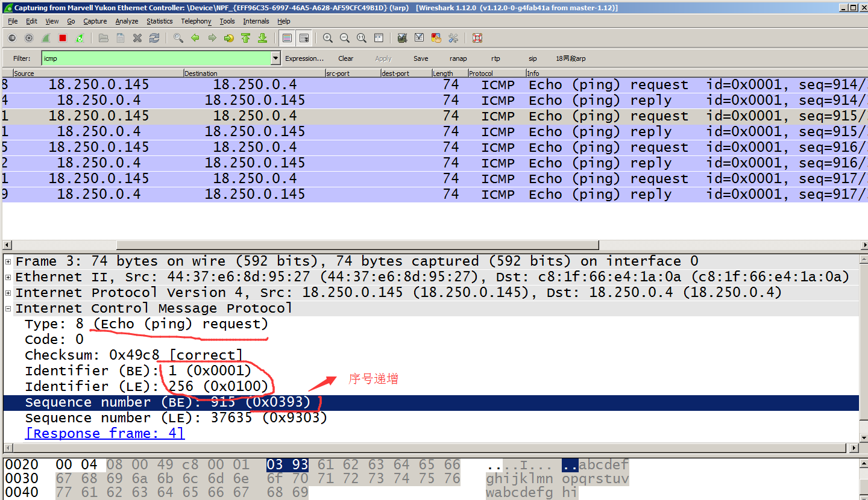Reload this capture file icon
Screen dimensions: 868x500
click(x=154, y=38)
